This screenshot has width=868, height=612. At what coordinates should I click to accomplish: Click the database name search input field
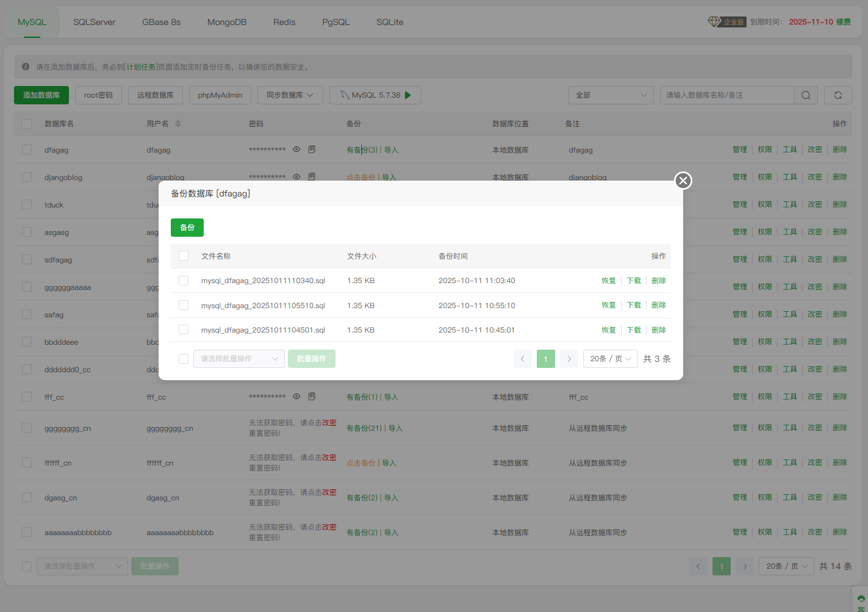pyautogui.click(x=726, y=95)
